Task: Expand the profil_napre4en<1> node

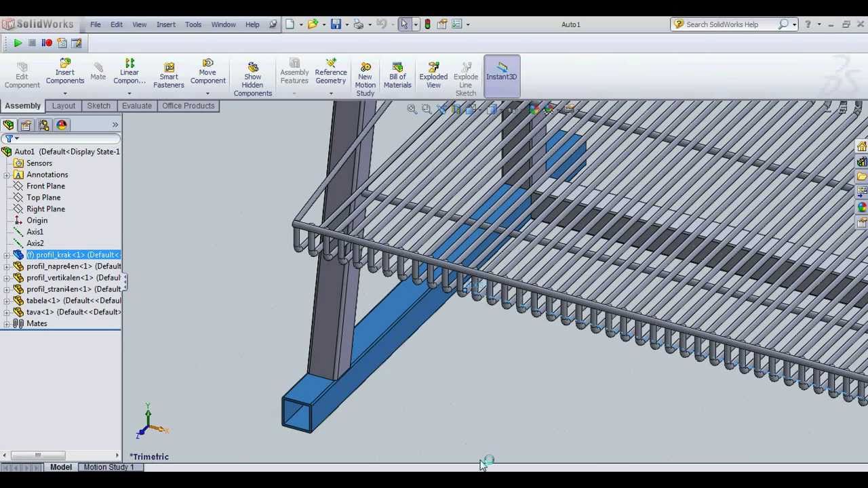Action: [x=7, y=266]
